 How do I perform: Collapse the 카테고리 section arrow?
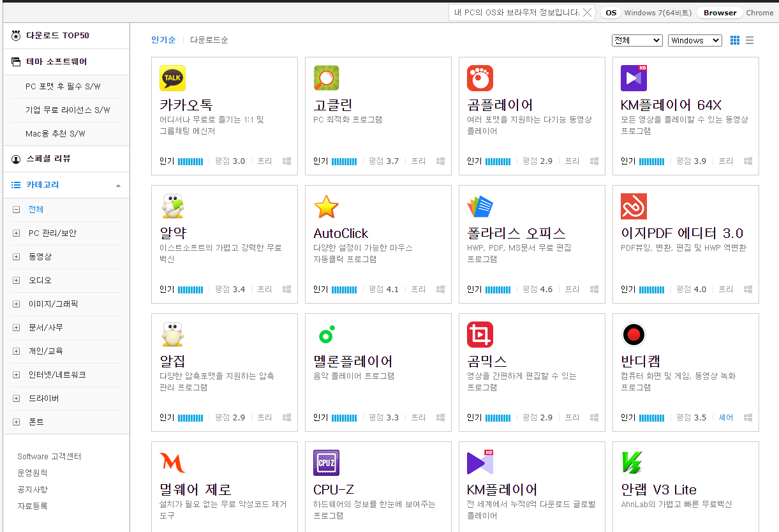click(118, 186)
